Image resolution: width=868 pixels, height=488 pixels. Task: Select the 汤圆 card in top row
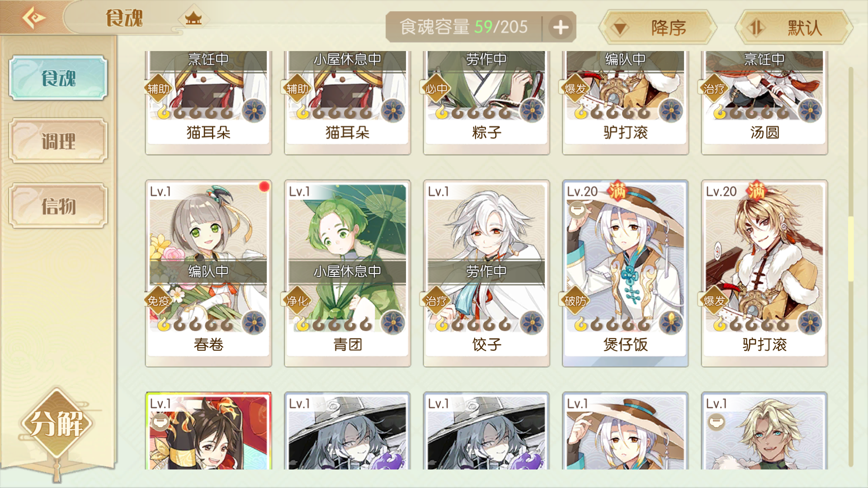point(764,103)
